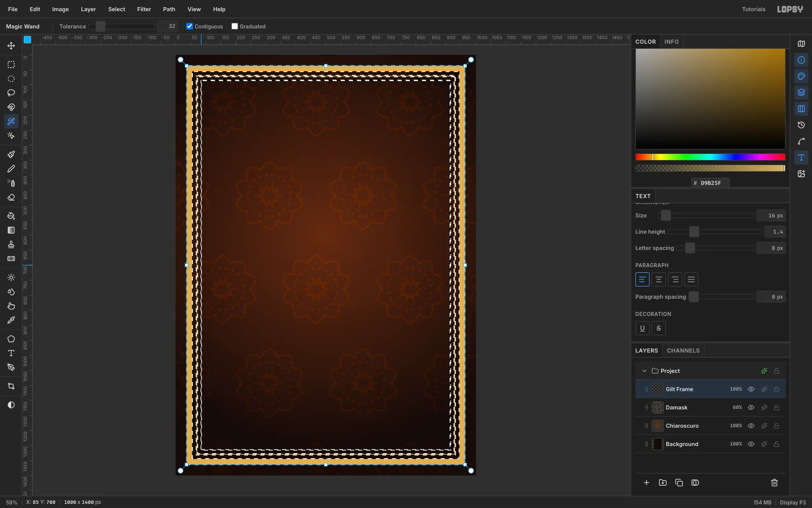The image size is (812, 508).
Task: Select the Quick Selection tool
Action: (x=11, y=136)
